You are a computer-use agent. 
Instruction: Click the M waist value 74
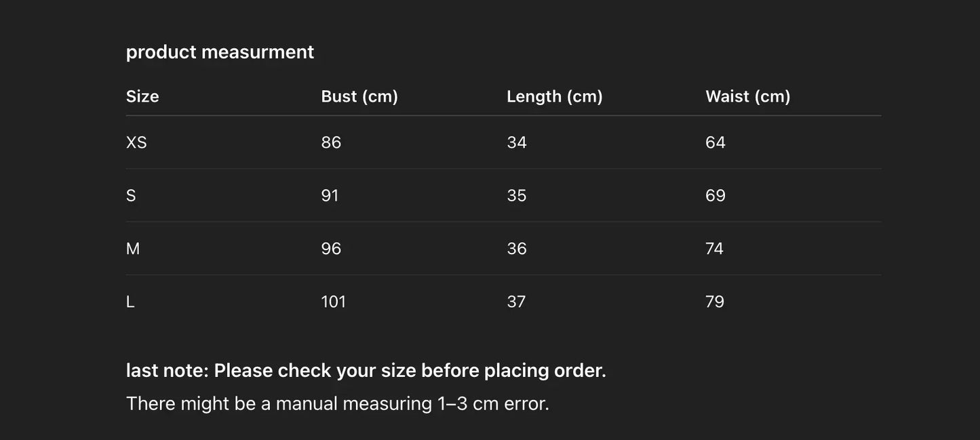(x=715, y=249)
